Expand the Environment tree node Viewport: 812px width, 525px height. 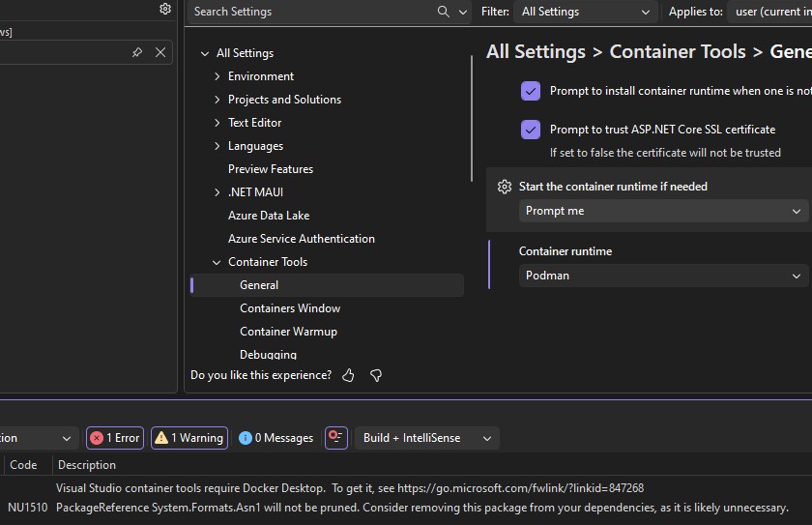tap(217, 76)
